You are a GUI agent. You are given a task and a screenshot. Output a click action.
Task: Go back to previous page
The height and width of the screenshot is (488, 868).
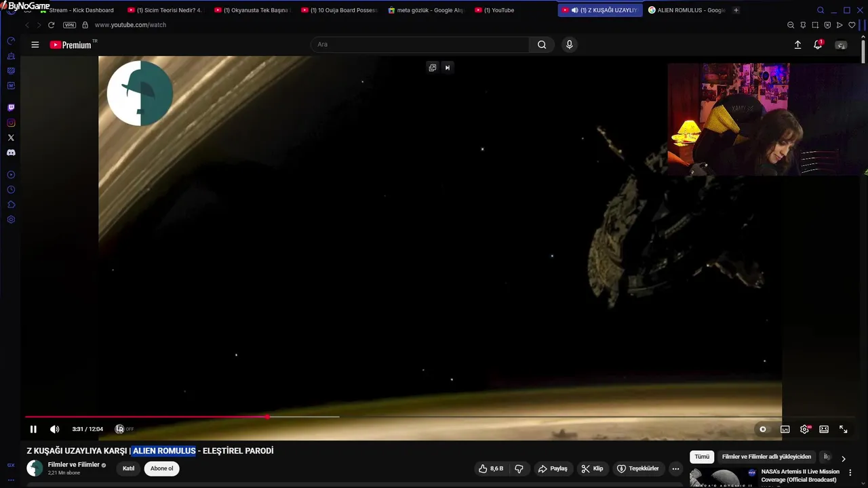pos(27,25)
